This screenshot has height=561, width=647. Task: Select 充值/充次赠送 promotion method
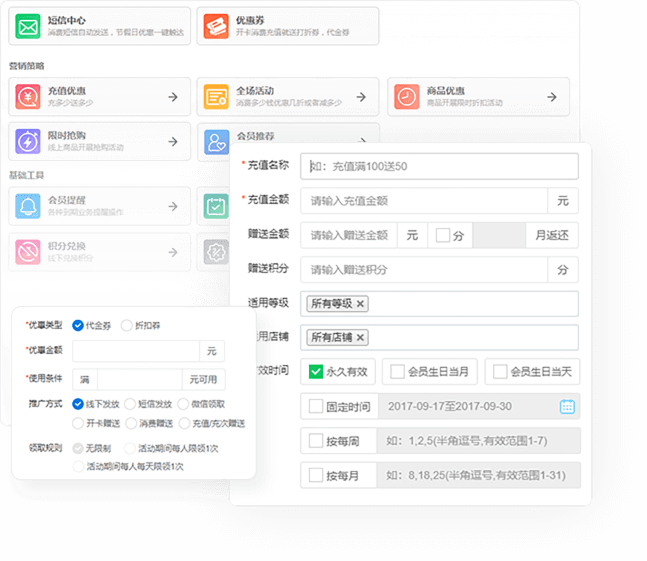coord(184,423)
